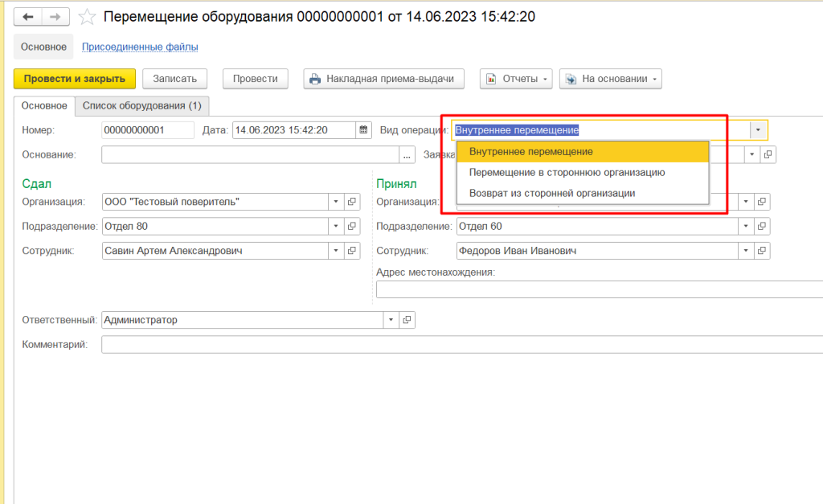Focus the Адрес местонахождения field
823x504 pixels.
[600, 289]
